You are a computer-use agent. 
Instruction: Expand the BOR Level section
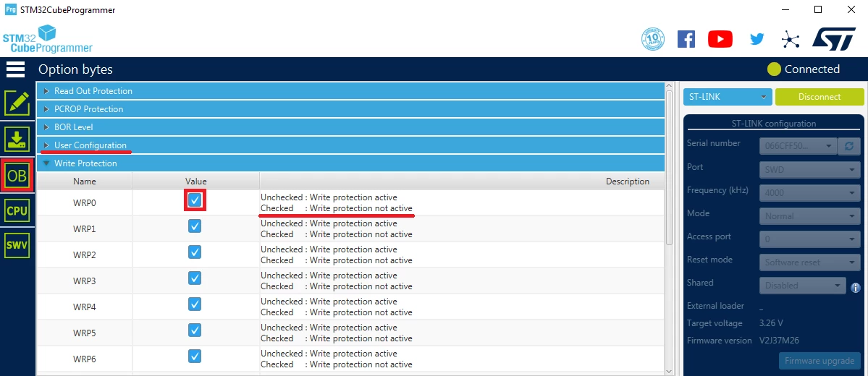350,127
